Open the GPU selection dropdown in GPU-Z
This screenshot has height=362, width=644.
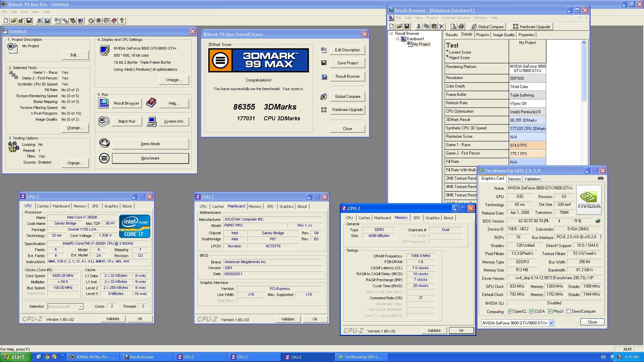pyautogui.click(x=551, y=323)
